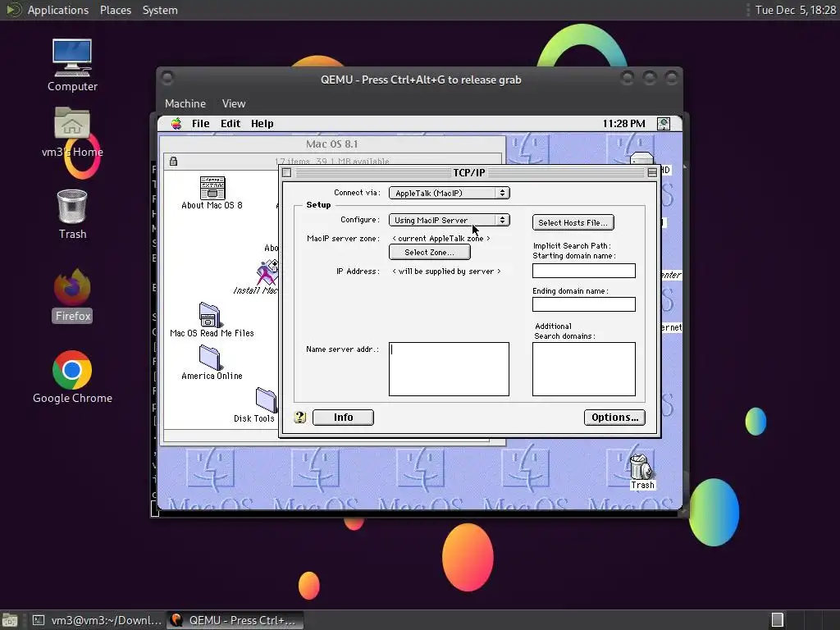Open the Configure Using MacIP Server dropdown

tap(449, 220)
